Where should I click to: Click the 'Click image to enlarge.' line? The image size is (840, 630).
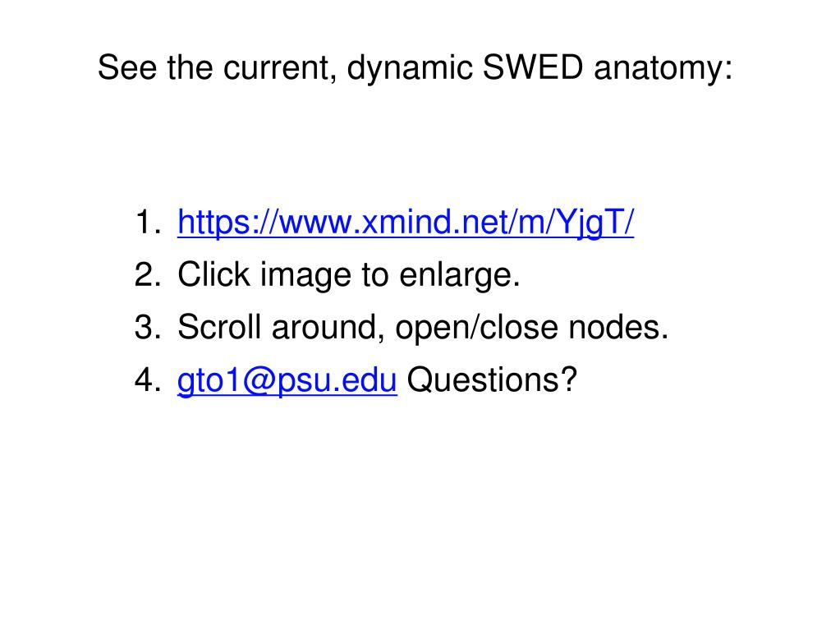349,275
